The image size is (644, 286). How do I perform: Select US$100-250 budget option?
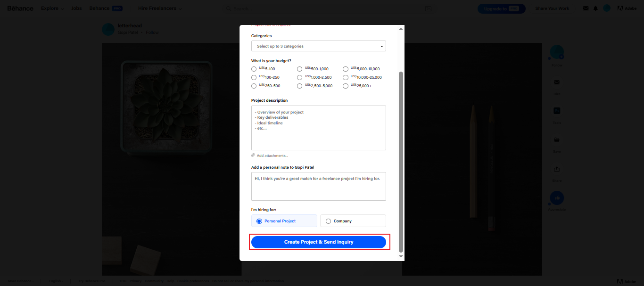(254, 78)
